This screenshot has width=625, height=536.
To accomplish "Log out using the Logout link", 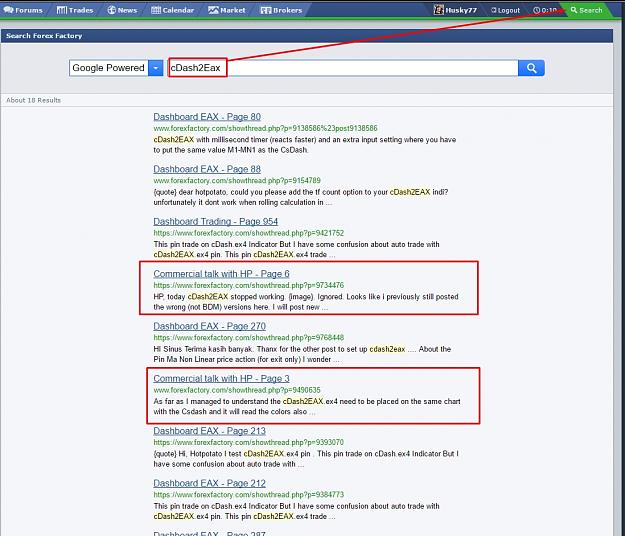I will coord(505,10).
